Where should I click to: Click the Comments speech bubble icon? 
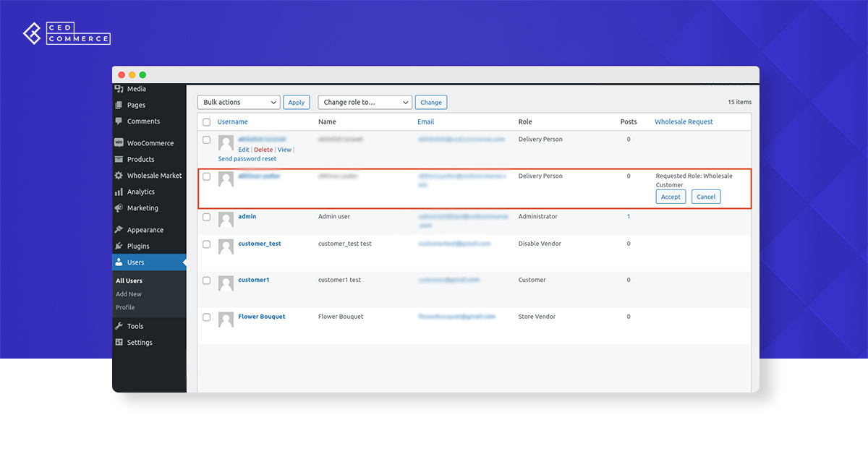pyautogui.click(x=119, y=121)
